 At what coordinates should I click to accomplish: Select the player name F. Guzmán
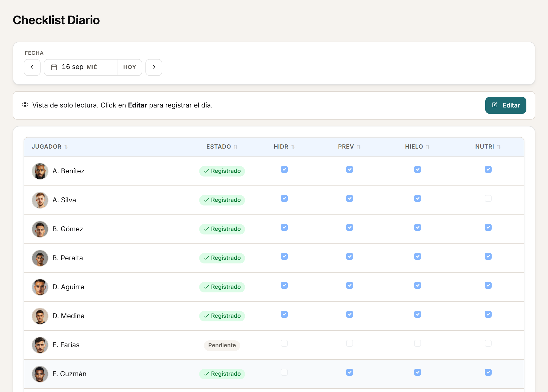(x=70, y=374)
